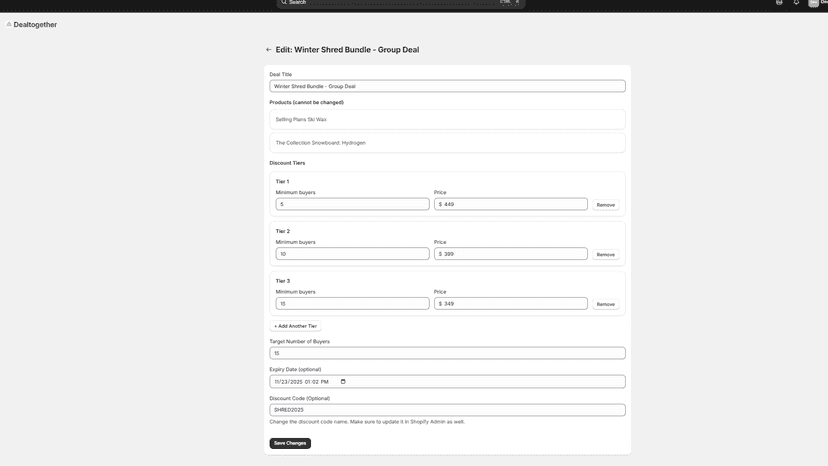Edit Tier 3 minimum buyers field
The height and width of the screenshot is (466, 828).
pyautogui.click(x=352, y=303)
